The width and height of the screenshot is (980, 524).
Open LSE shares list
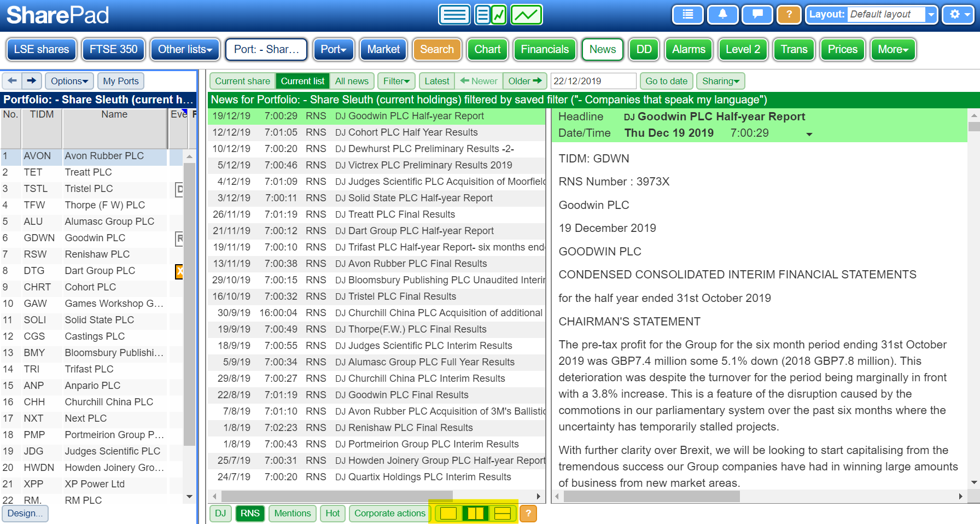(42, 49)
